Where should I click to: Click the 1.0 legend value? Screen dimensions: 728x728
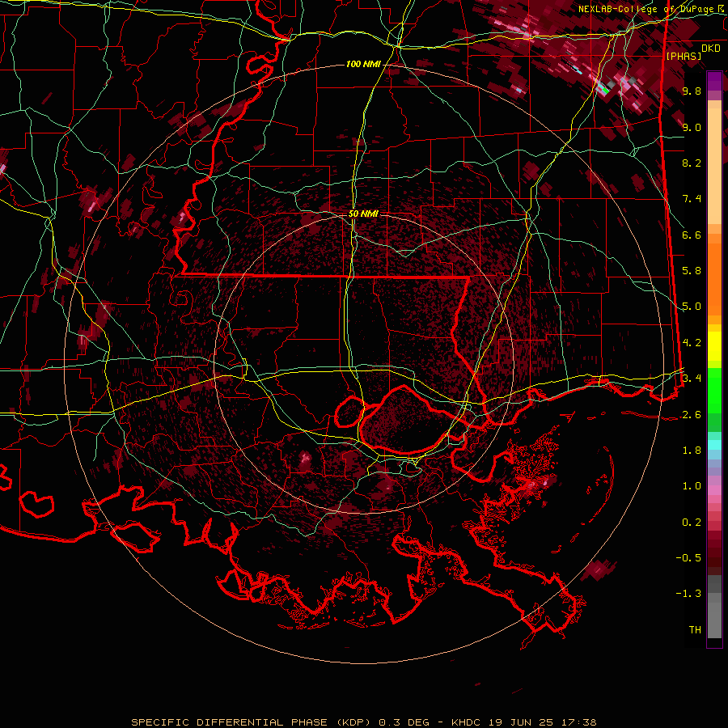coord(692,486)
